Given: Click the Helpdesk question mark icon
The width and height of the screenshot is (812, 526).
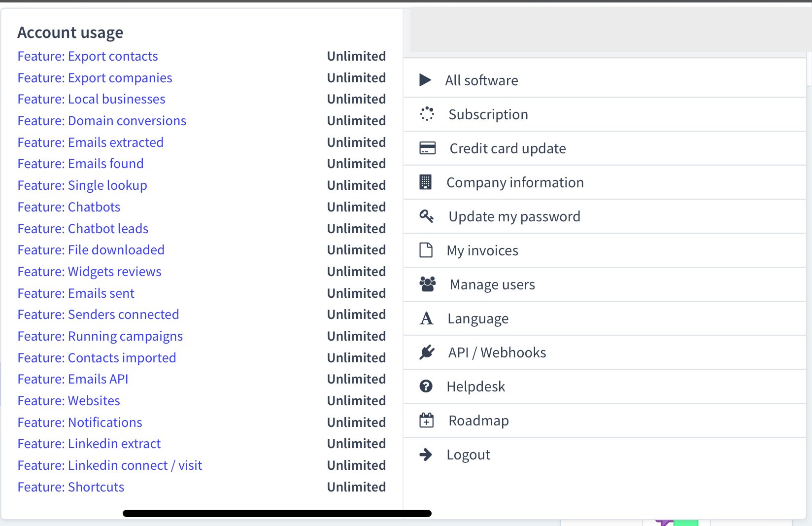Looking at the screenshot, I should coord(426,386).
